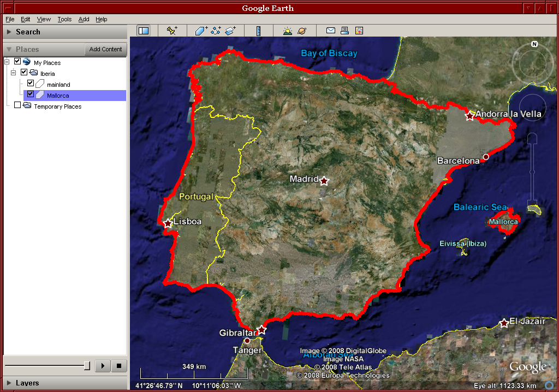The width and height of the screenshot is (559, 392).
Task: Check the Temporary Places checkbox
Action: pyautogui.click(x=17, y=105)
